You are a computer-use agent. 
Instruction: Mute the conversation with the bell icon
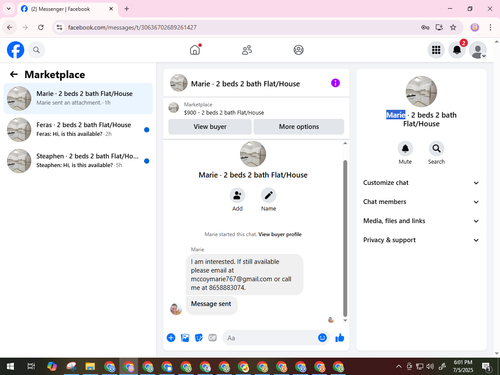pos(405,148)
